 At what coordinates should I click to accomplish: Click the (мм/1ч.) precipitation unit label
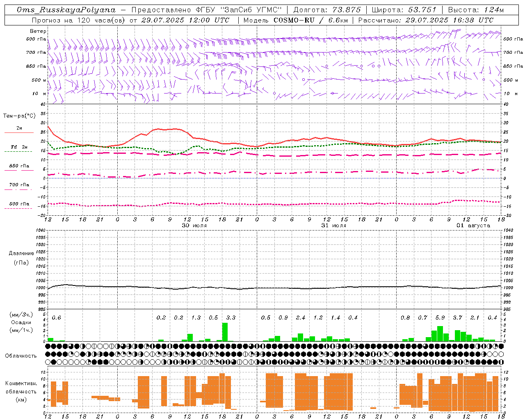pos(21,330)
